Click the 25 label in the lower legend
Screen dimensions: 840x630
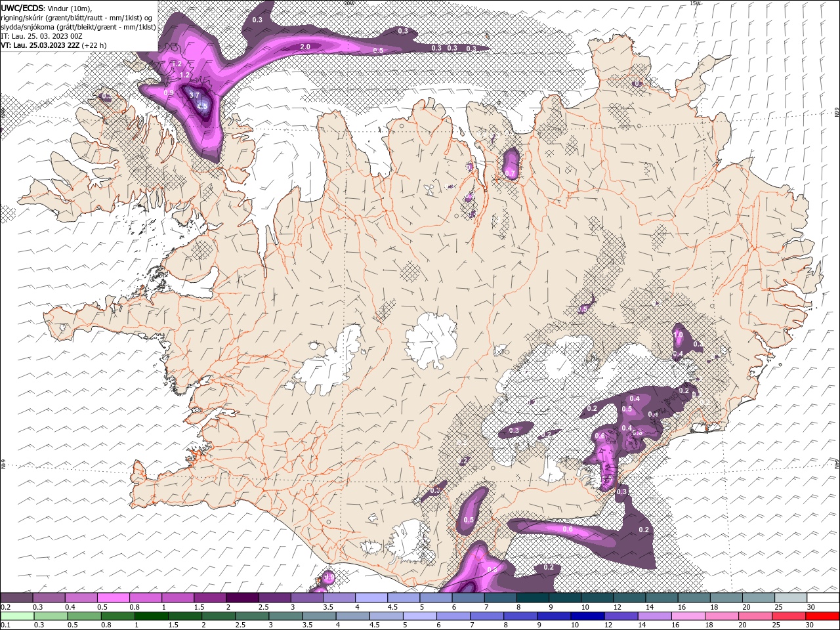tap(778, 625)
